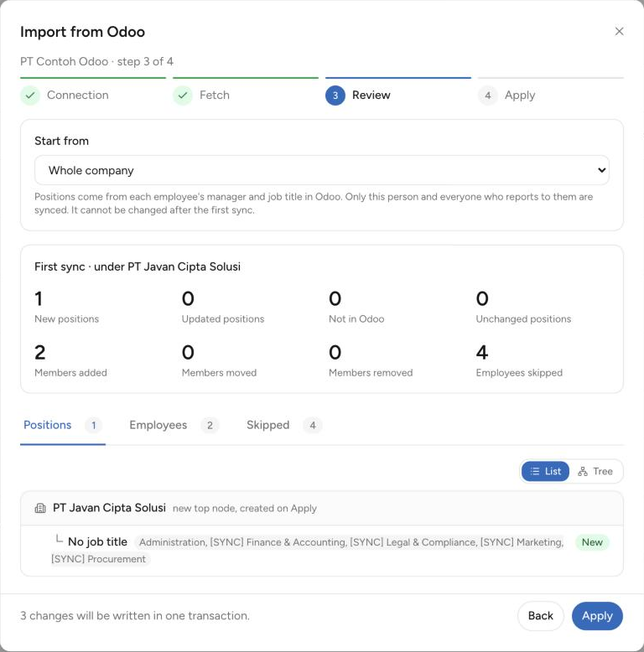The width and height of the screenshot is (644, 652).
Task: Click the blue Apply button
Action: pyautogui.click(x=597, y=616)
